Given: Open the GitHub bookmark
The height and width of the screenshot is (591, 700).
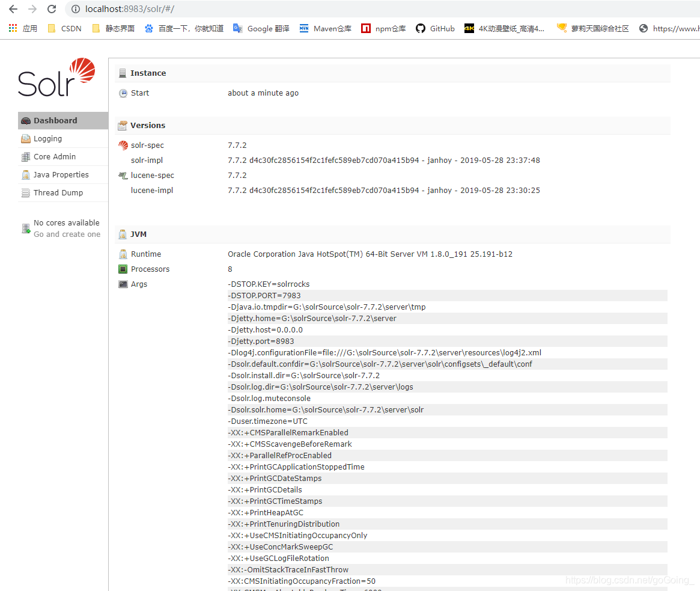Looking at the screenshot, I should click(435, 29).
